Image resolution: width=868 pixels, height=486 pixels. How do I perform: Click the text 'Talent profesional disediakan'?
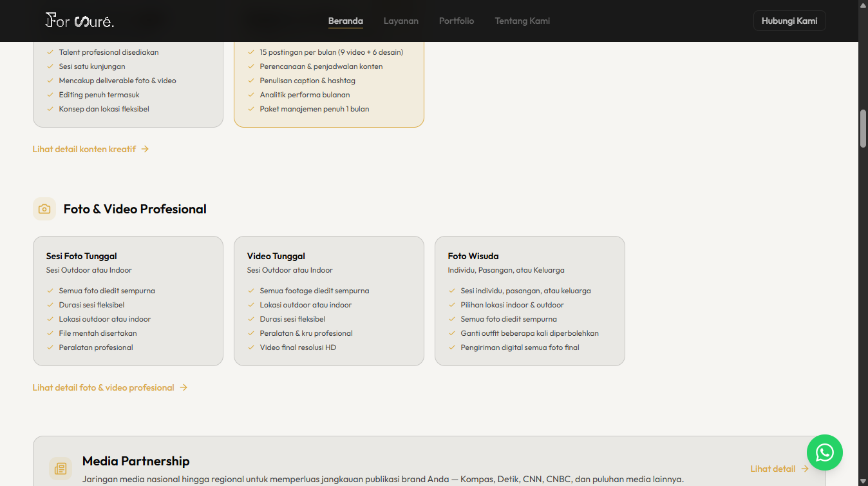tap(109, 52)
